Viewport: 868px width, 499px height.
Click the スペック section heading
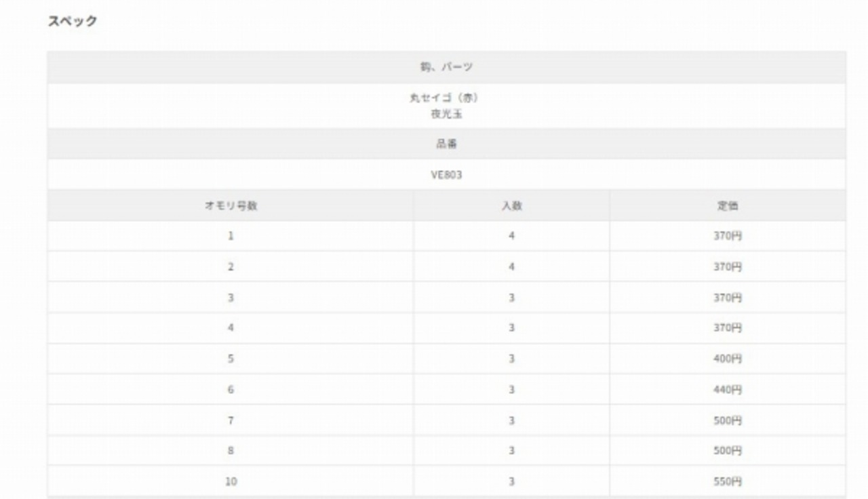[73, 21]
